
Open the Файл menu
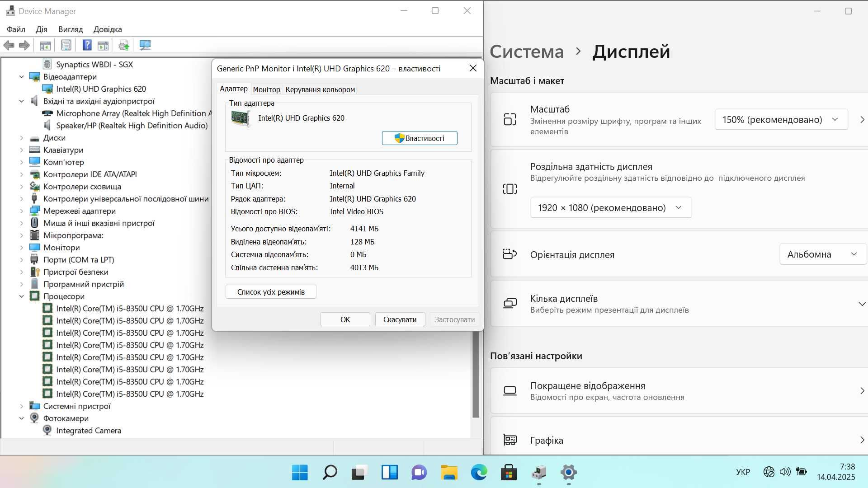tap(16, 29)
